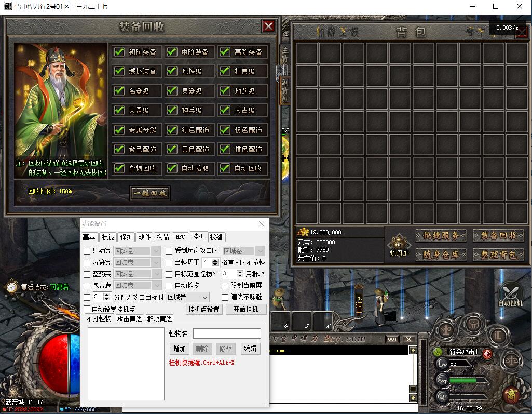Switch to the 战斗 settings tab
Image resolution: width=532 pixels, height=414 pixels.
coord(144,237)
